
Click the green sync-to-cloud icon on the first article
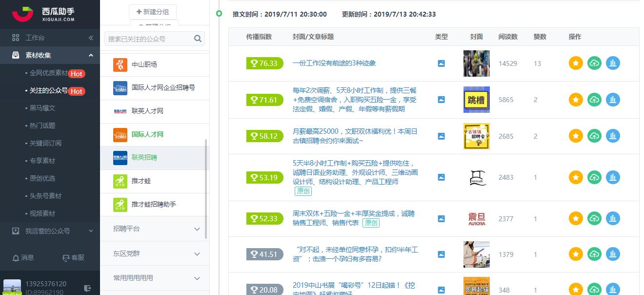pos(594,63)
